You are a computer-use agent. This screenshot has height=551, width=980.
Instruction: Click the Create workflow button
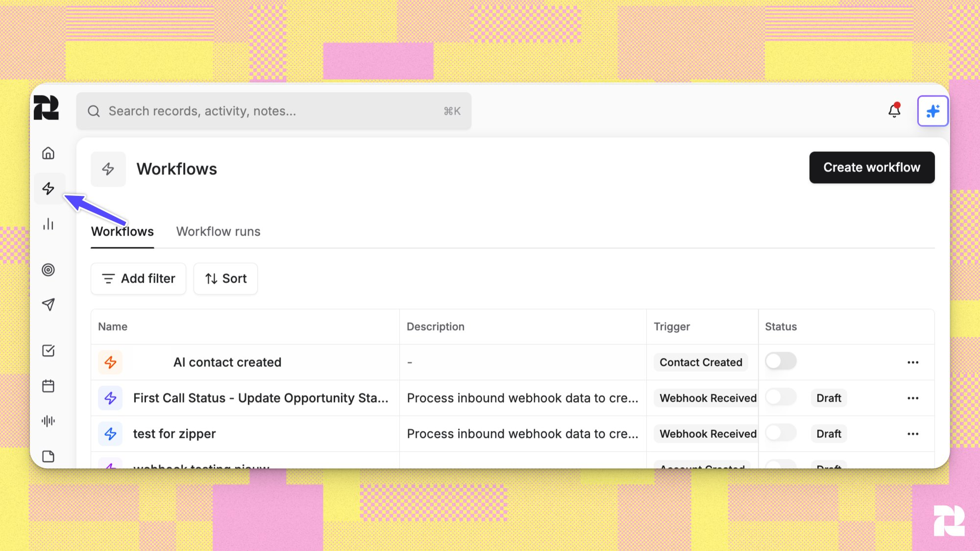872,167
